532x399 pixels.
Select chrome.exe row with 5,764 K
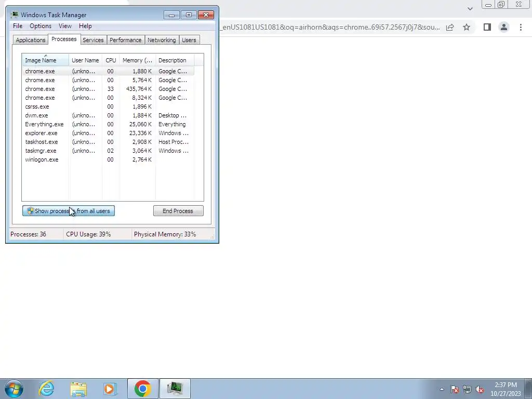108,80
